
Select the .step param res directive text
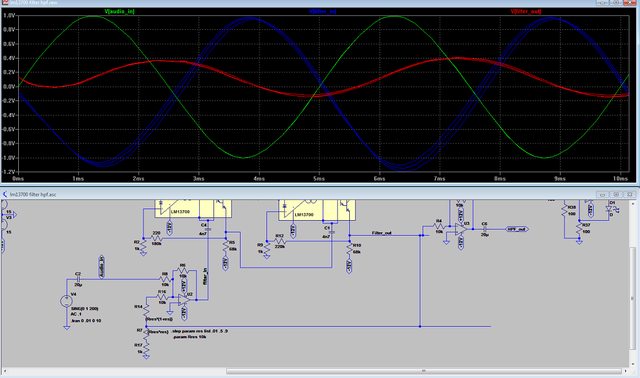click(x=200, y=331)
